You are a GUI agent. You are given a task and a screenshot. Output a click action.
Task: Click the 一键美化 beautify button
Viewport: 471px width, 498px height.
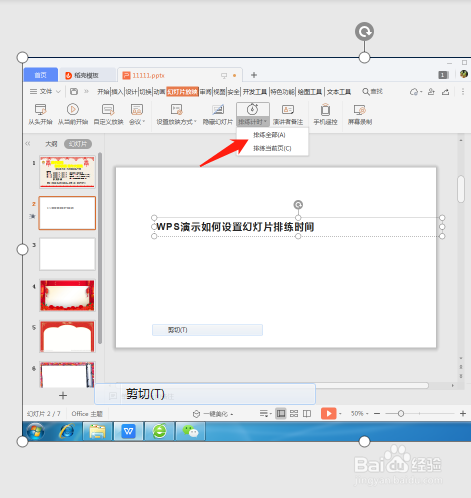pos(213,414)
